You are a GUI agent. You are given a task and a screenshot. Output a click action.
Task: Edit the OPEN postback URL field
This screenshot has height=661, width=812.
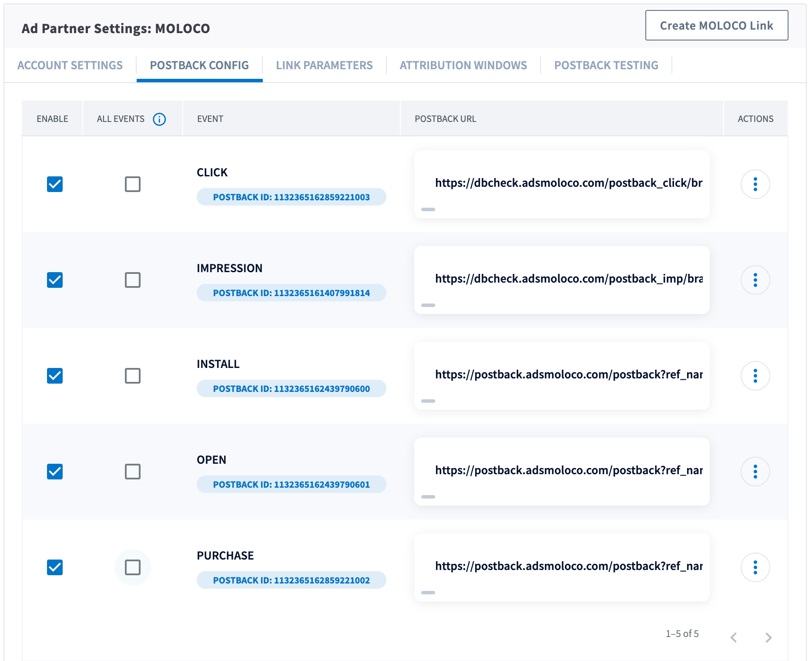(562, 472)
